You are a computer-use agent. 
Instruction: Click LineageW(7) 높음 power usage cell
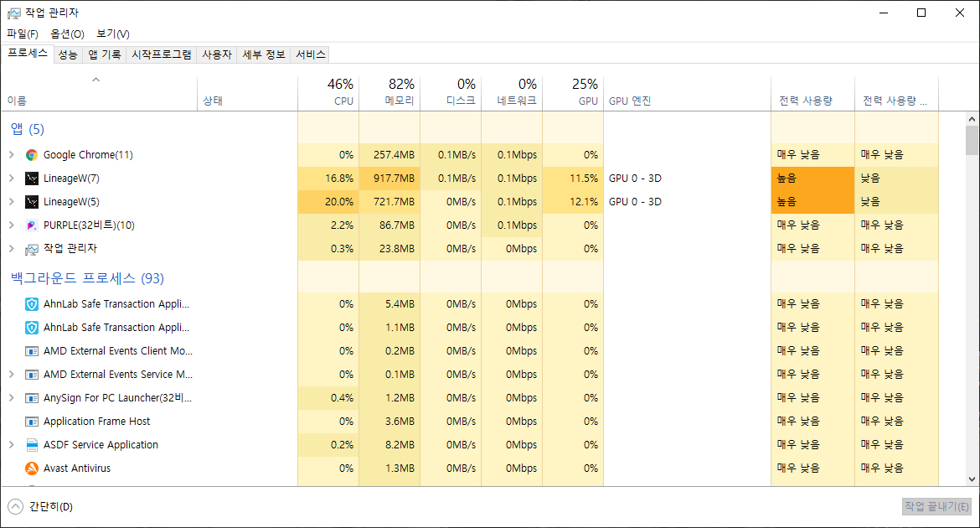pyautogui.click(x=812, y=179)
